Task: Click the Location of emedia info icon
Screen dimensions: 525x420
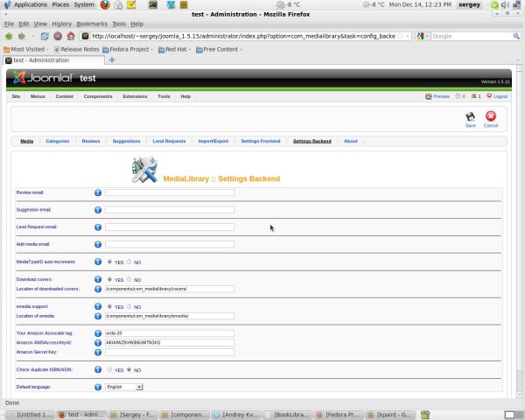Action: (98, 316)
